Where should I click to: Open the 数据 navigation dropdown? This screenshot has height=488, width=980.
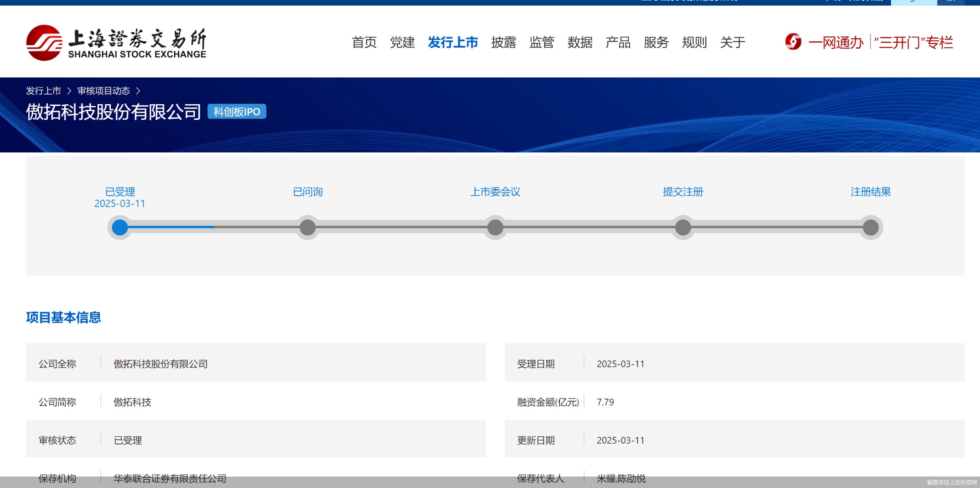580,42
